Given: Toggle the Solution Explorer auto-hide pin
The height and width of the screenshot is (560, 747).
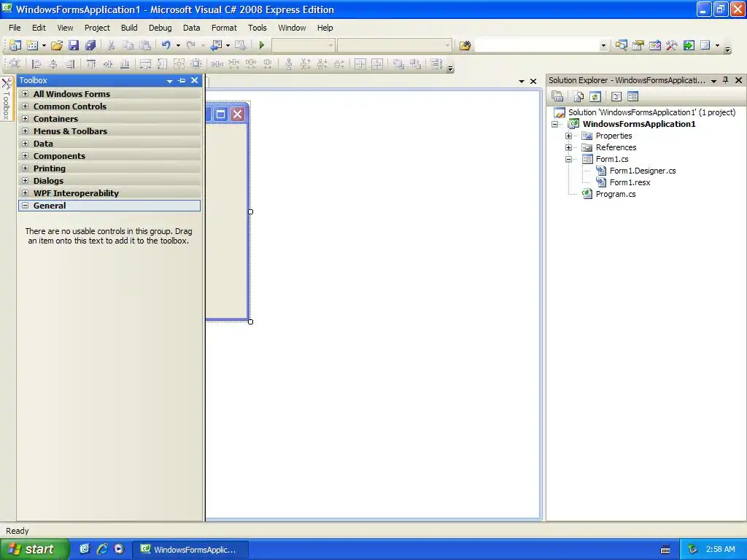Looking at the screenshot, I should pyautogui.click(x=726, y=80).
